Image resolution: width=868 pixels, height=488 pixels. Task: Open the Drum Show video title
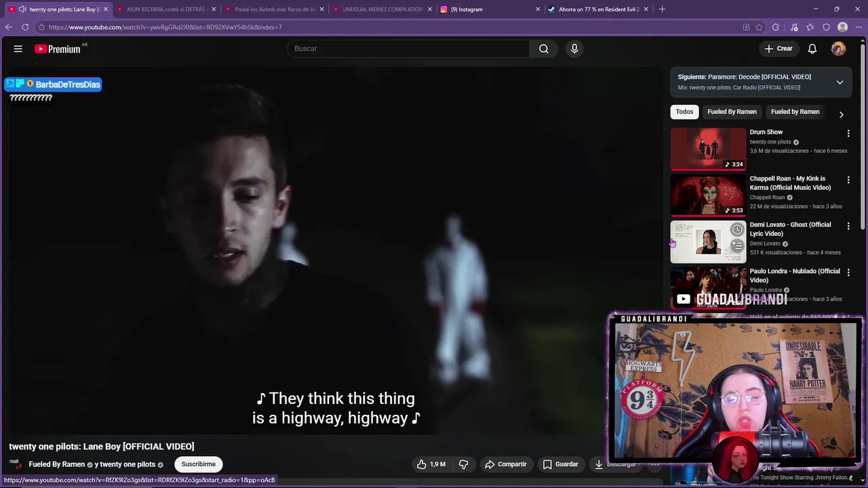[x=766, y=132]
